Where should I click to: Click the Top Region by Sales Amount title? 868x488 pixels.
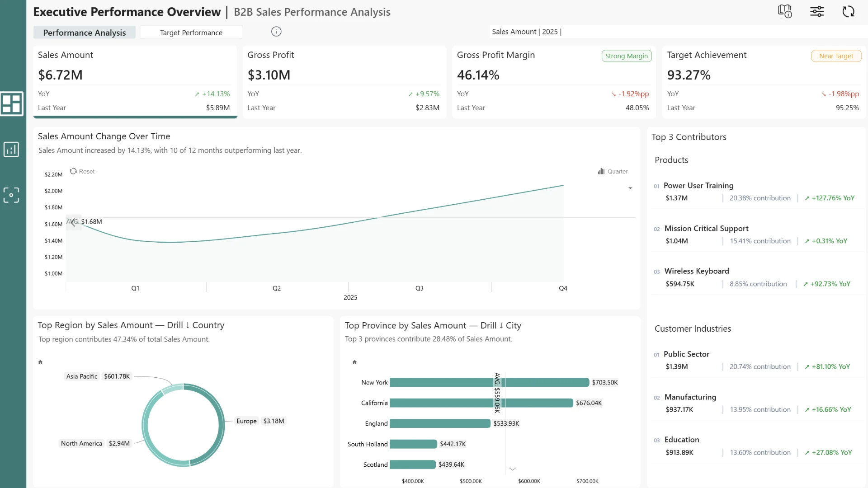[131, 325]
